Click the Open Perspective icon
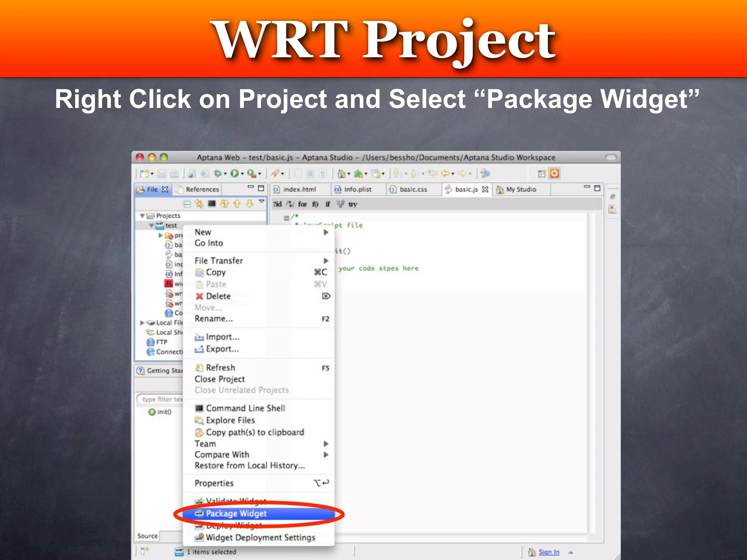Image resolution: width=747 pixels, height=560 pixels. click(542, 174)
